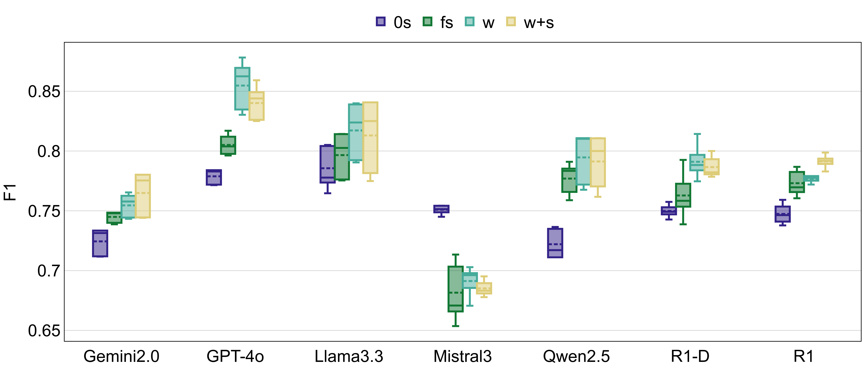The width and height of the screenshot is (868, 372).
Task: Click the R1-D x-axis label
Action: pyautogui.click(x=690, y=356)
